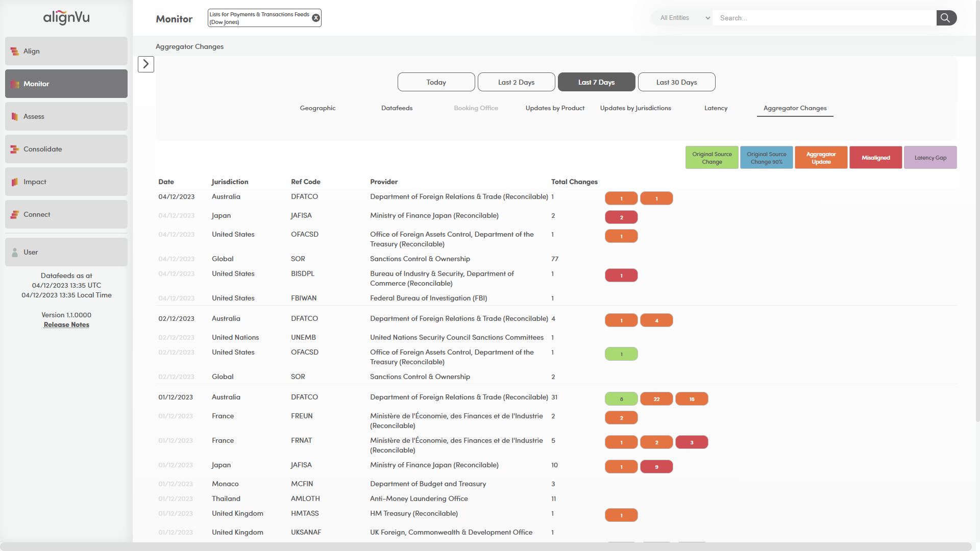Sort by the Date column header
This screenshot has height=551, width=980.
[x=166, y=182]
